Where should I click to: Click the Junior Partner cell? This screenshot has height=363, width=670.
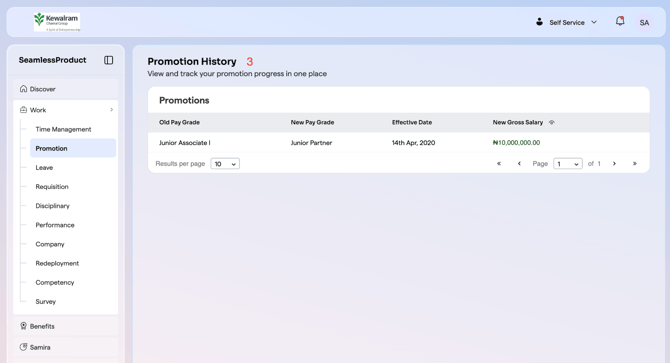click(311, 143)
